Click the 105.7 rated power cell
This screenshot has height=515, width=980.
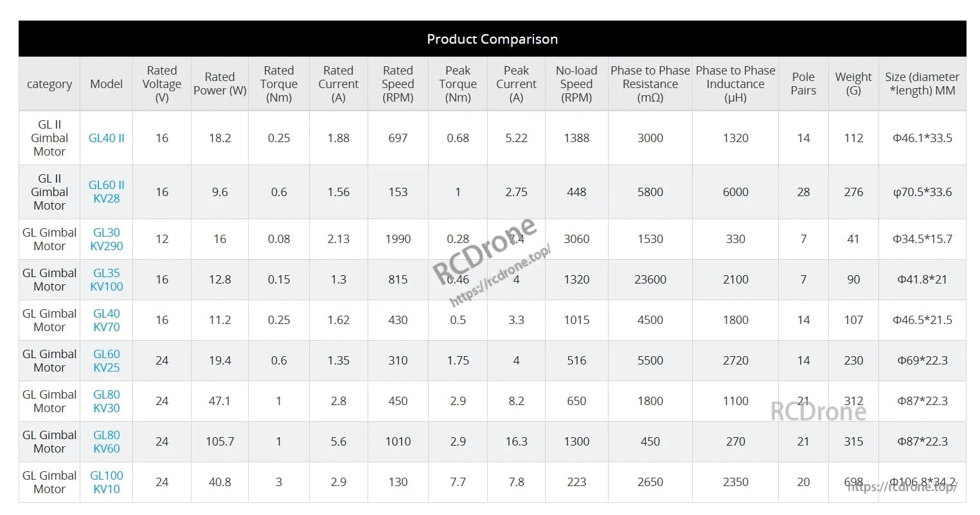220,442
